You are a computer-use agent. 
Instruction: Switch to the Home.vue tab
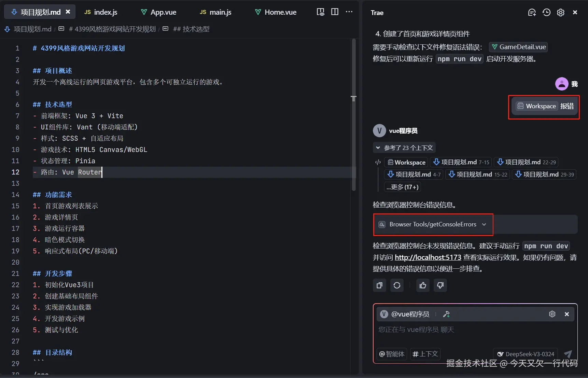coord(276,12)
